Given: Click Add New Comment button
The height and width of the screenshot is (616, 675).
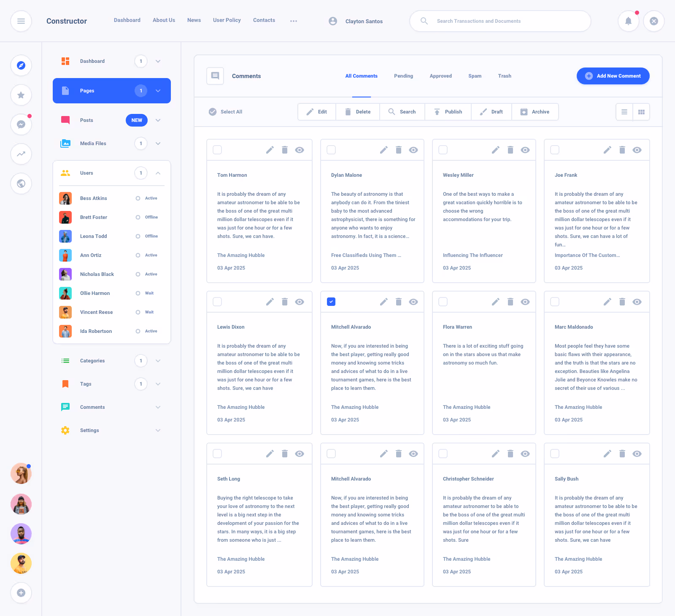Looking at the screenshot, I should pos(613,76).
